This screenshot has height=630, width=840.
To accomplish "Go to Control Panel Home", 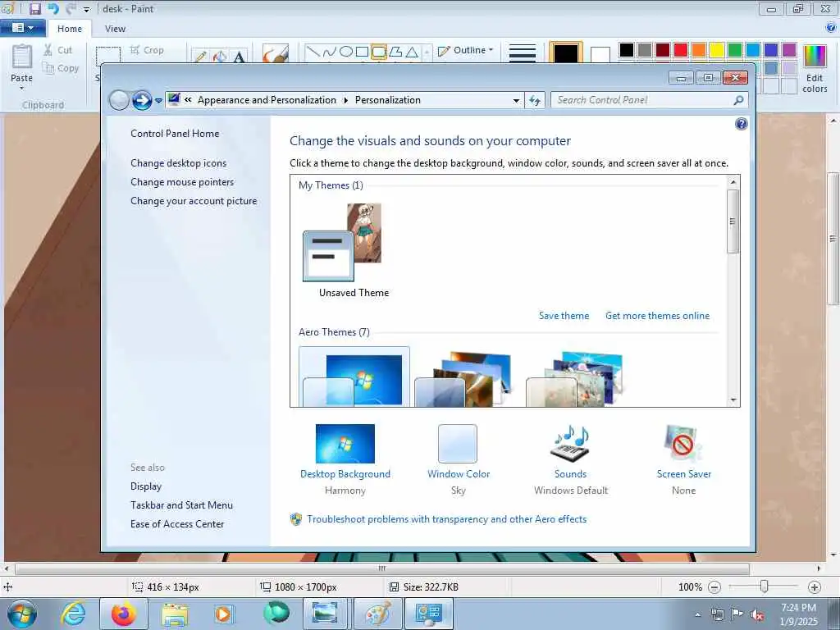I will click(175, 134).
